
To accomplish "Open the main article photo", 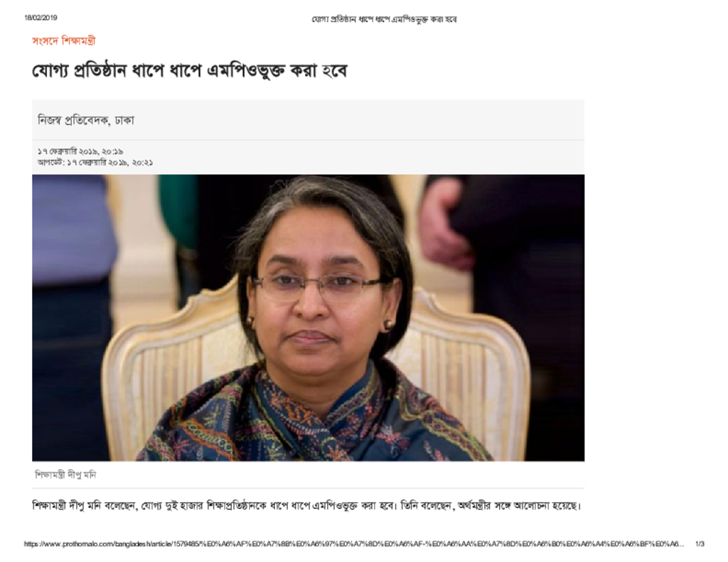I will pyautogui.click(x=308, y=318).
